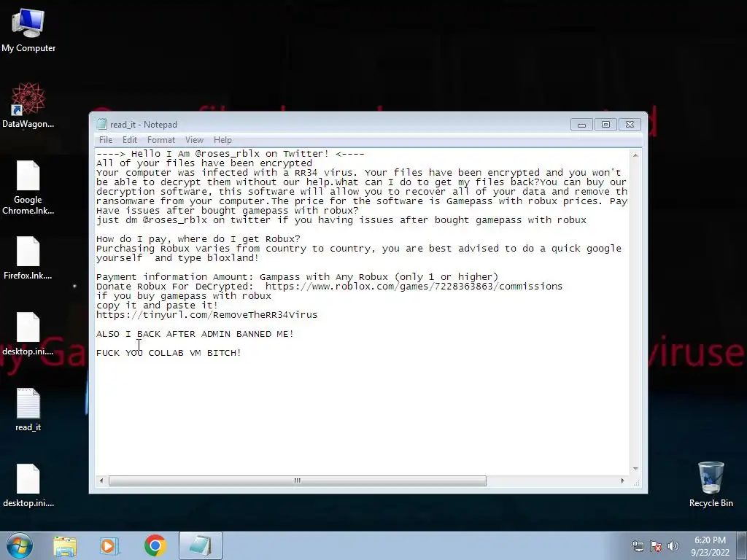Click the "ALSO I BACK AFTER ADMIN BANNED ME!" line
Image resolution: width=747 pixels, height=560 pixels.
pos(195,334)
